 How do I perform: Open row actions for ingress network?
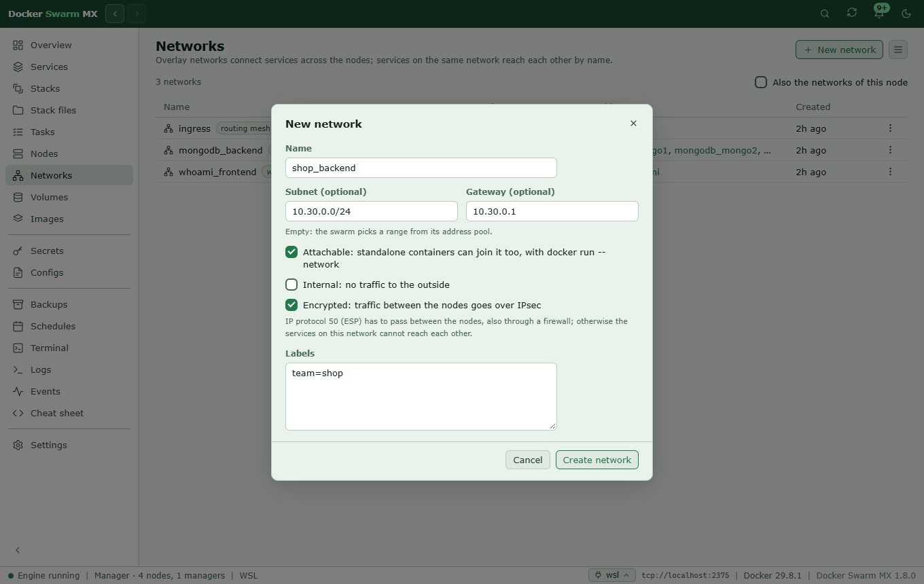point(890,128)
